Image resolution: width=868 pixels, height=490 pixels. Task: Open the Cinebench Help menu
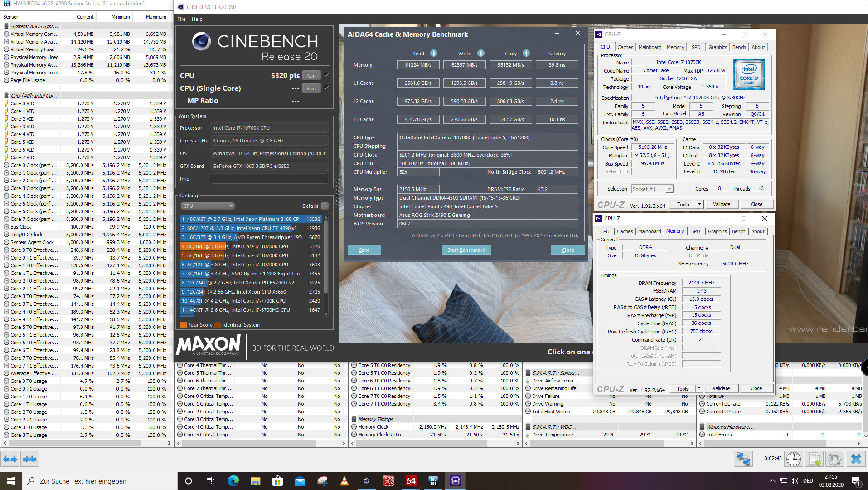click(x=197, y=19)
